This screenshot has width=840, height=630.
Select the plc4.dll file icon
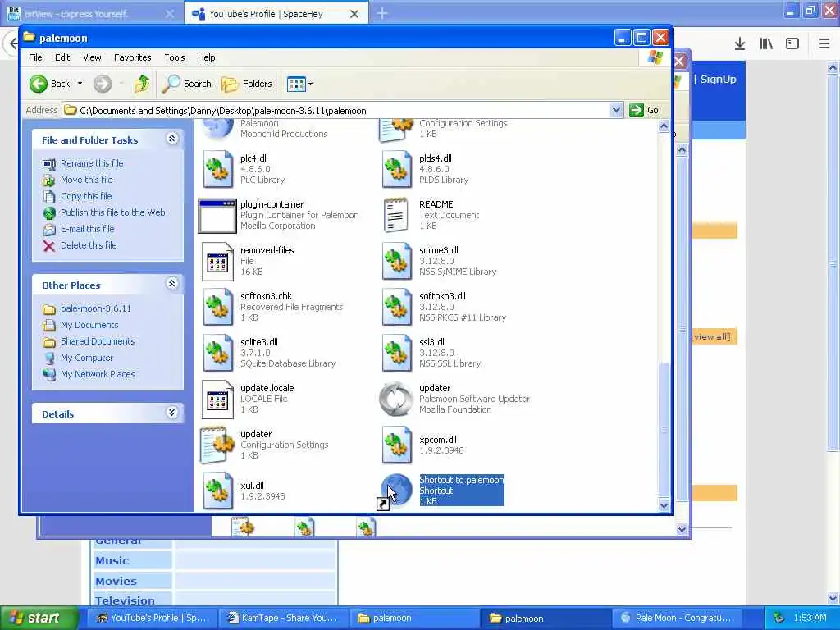click(217, 169)
